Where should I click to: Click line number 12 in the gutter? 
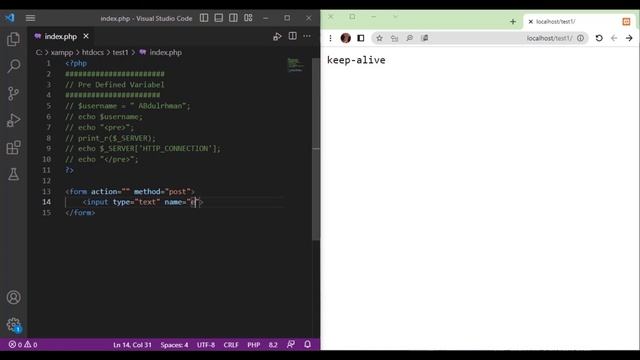[47, 181]
